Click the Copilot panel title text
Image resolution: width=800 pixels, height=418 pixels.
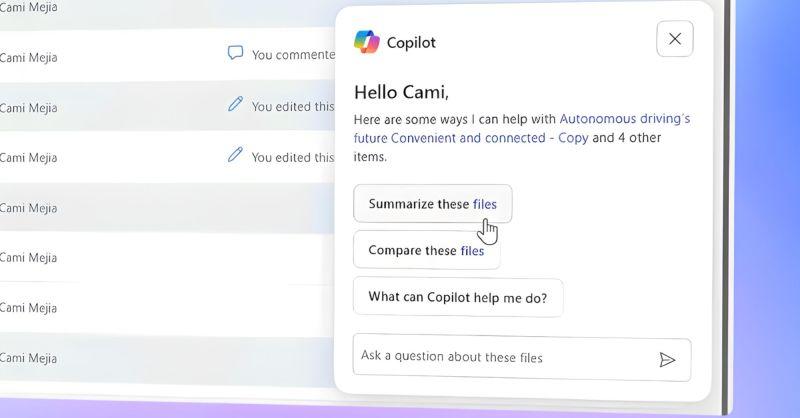point(411,43)
